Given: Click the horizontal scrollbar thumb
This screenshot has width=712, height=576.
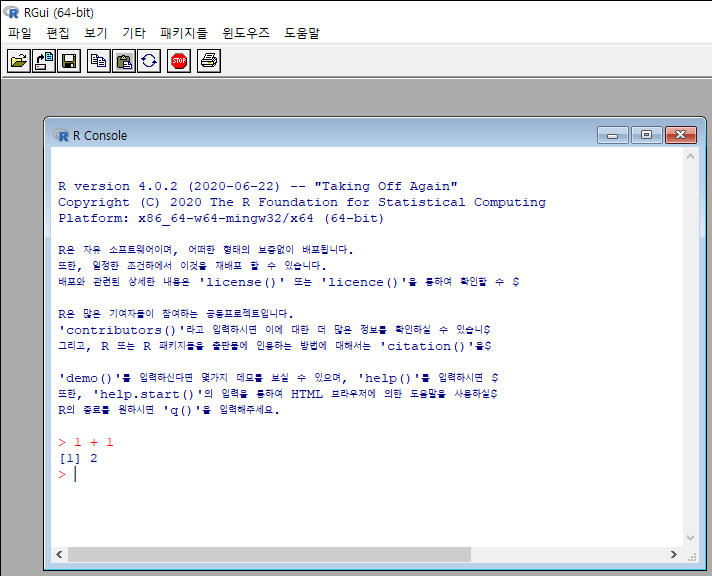Looking at the screenshot, I should coord(269,555).
